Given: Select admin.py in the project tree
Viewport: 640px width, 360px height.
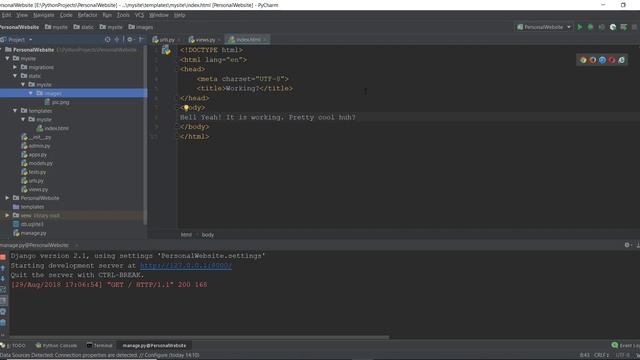Looking at the screenshot, I should pos(36,146).
